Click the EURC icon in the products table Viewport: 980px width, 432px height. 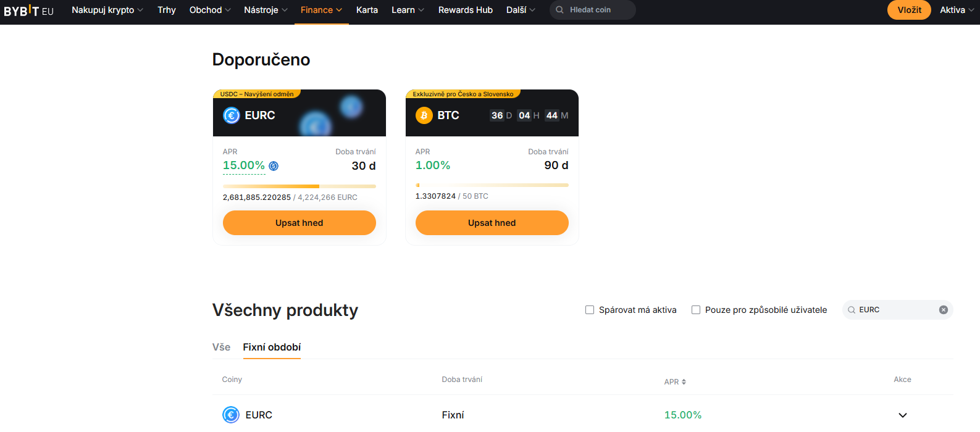pos(231,415)
